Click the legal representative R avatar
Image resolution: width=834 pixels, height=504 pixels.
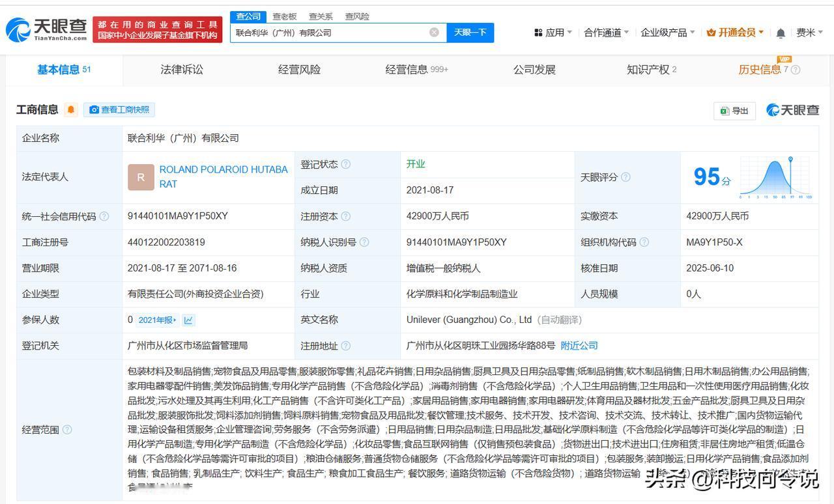click(x=141, y=177)
